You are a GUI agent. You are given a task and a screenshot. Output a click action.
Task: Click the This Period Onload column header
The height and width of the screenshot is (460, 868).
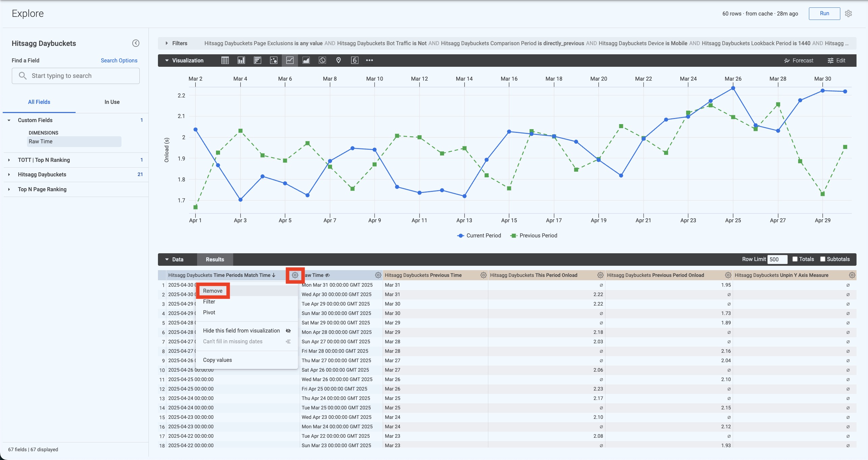534,275
